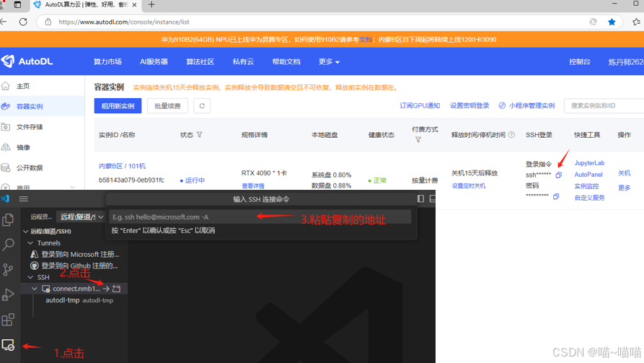Viewport: 644px width, 363px height.
Task: Open the JupyterLab quick tool
Action: 589,163
